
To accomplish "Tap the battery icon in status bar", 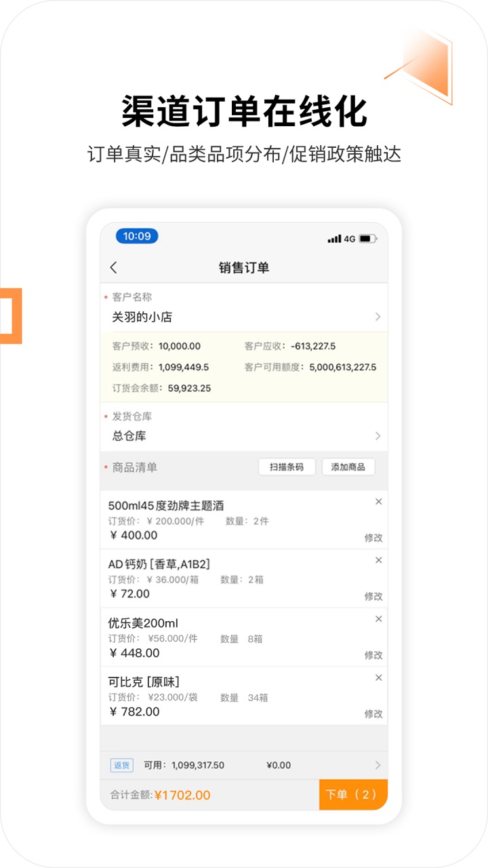I will (367, 239).
